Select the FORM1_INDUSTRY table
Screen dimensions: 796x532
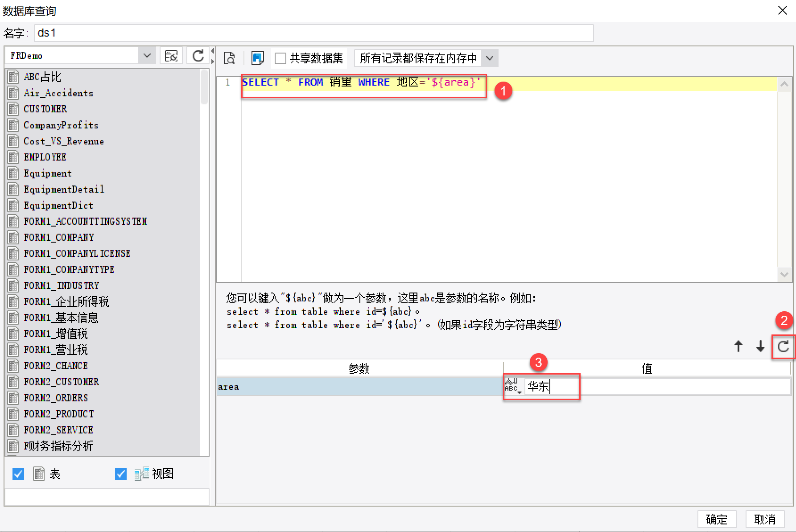click(61, 285)
